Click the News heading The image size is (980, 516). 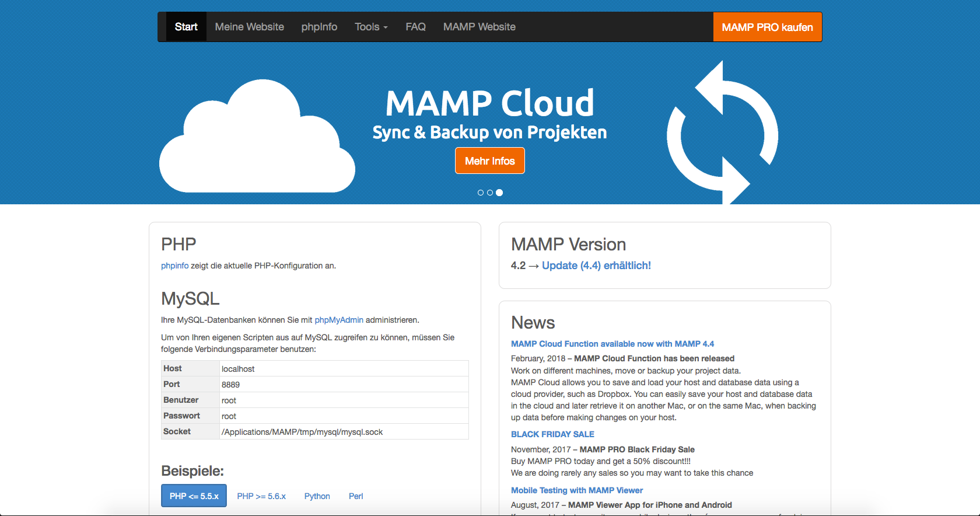pyautogui.click(x=533, y=322)
